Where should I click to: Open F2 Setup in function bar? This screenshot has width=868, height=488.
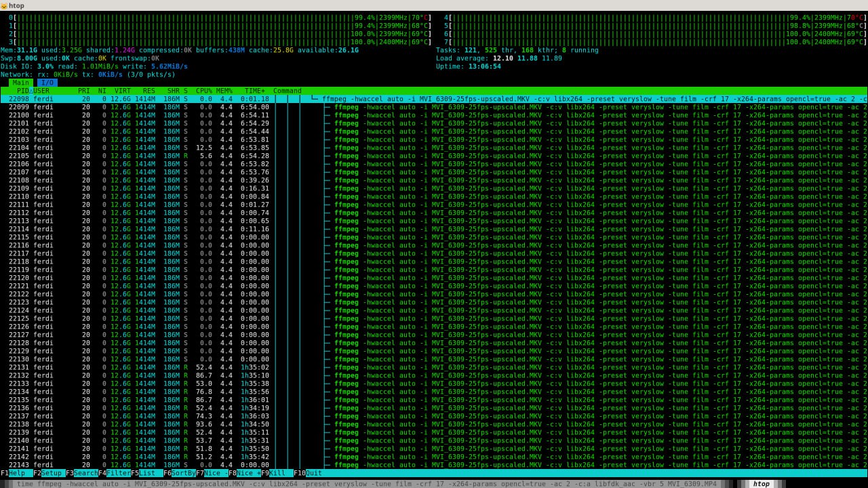(49, 473)
